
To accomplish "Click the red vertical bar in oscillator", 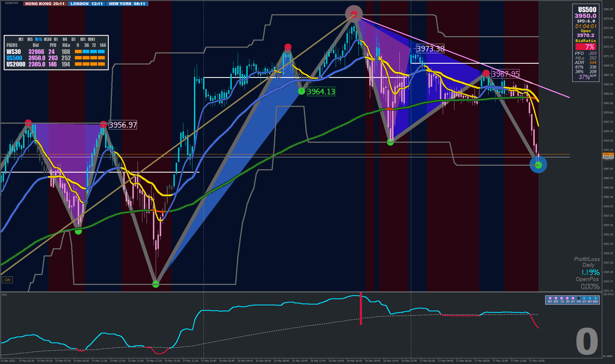I will (361, 309).
